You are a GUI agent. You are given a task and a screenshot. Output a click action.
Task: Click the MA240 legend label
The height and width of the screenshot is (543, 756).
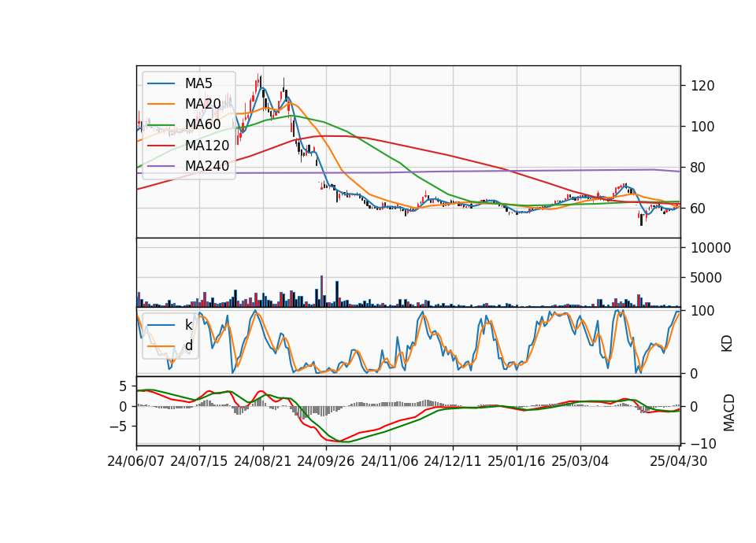click(207, 166)
